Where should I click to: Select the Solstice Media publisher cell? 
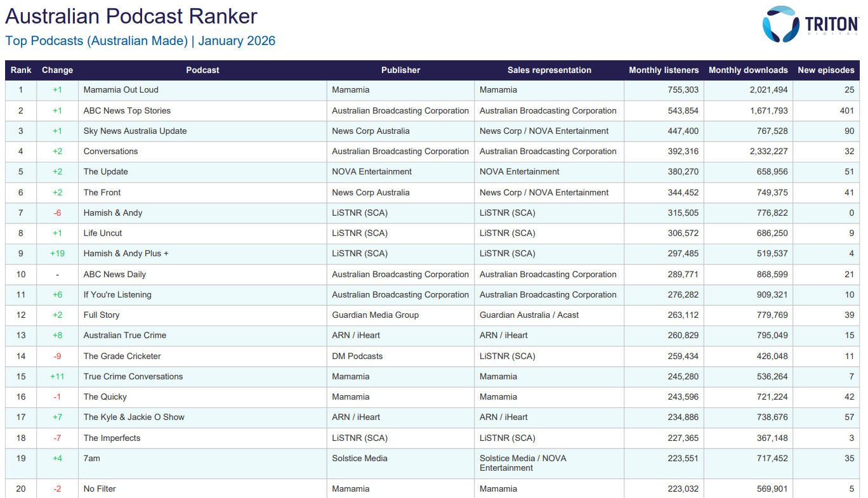[359, 458]
